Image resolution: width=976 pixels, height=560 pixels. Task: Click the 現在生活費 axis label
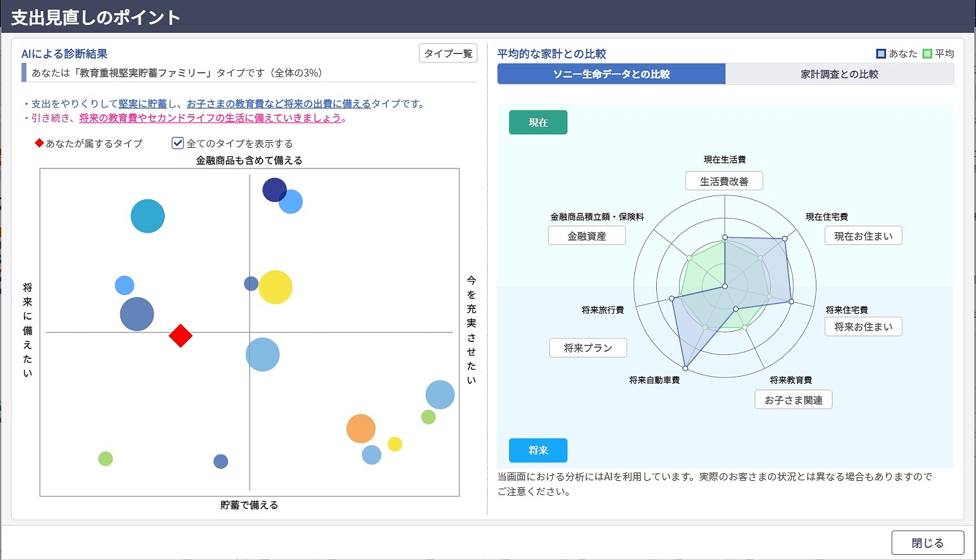724,159
